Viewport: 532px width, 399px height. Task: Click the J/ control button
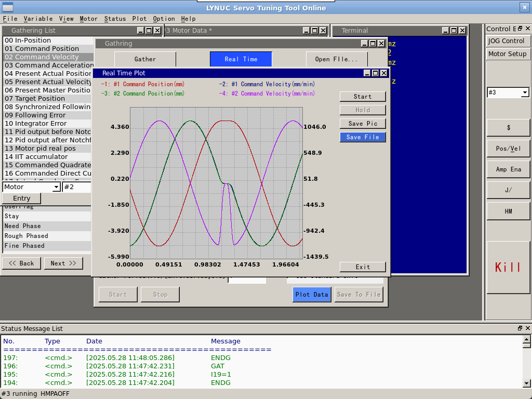(x=508, y=190)
